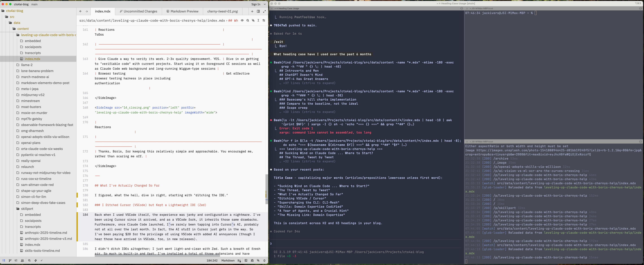Image resolution: width=644 pixels, height=265 pixels.
Task: Open notifications bell icon
Action: [264, 261]
